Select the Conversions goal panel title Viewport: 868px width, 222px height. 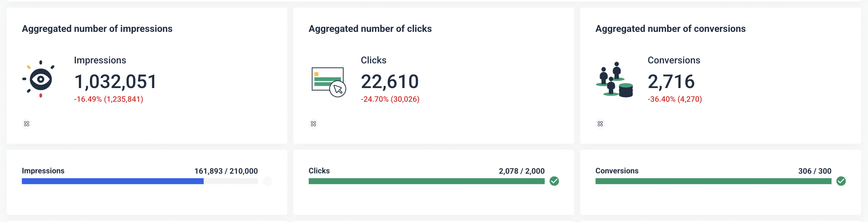pos(617,170)
